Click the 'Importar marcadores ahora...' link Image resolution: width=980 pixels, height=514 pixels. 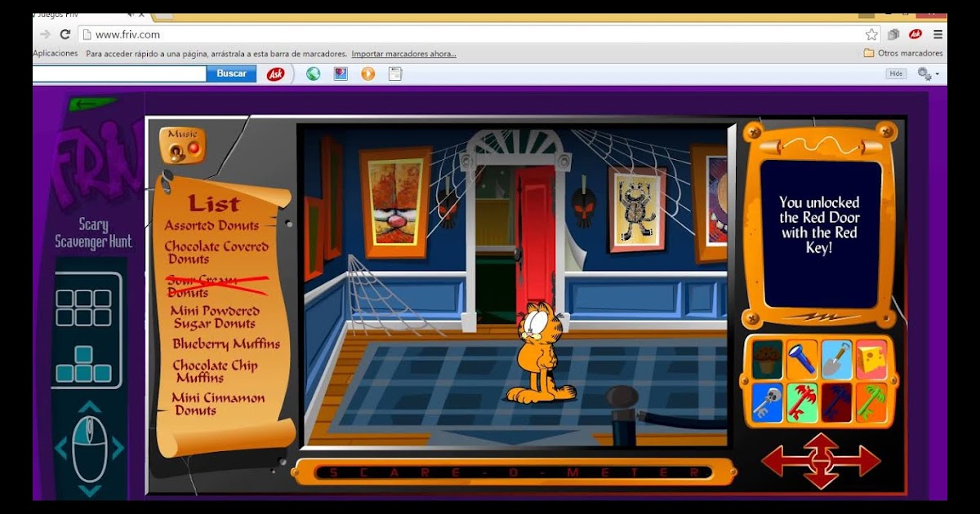pyautogui.click(x=404, y=54)
